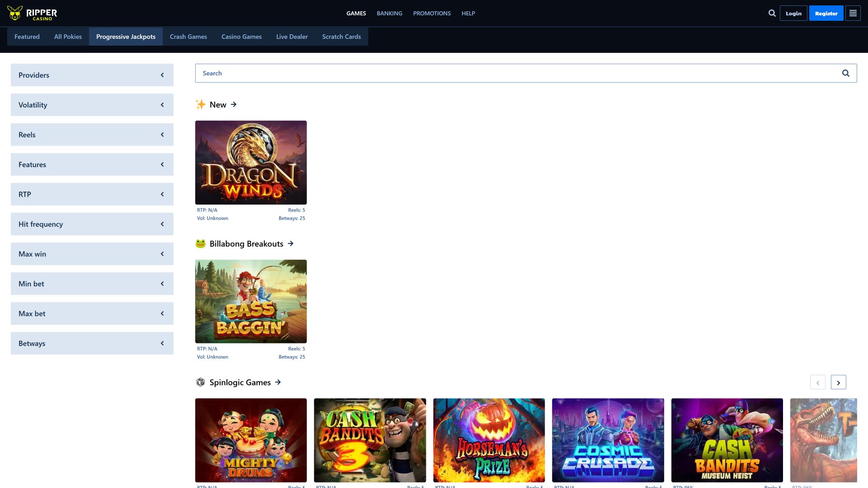
Task: Click the arrow next to New heading
Action: (x=234, y=104)
